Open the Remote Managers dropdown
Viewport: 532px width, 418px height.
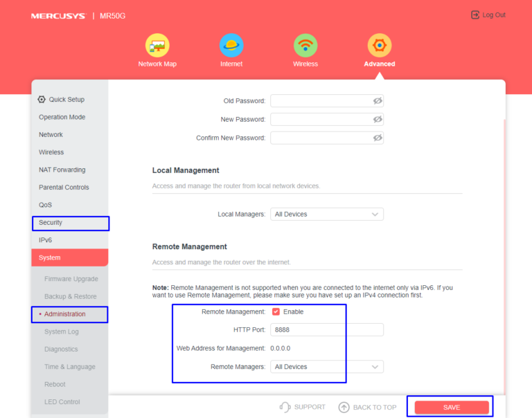pos(326,367)
